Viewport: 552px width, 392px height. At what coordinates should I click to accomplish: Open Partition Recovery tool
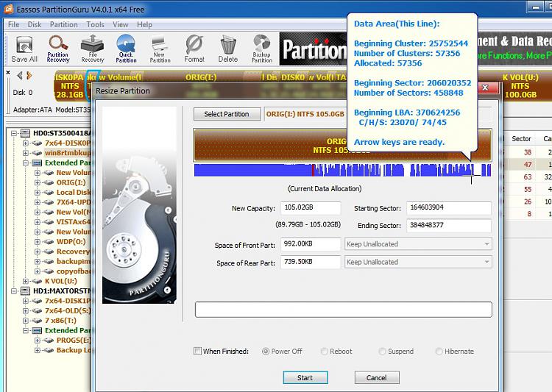click(x=58, y=49)
